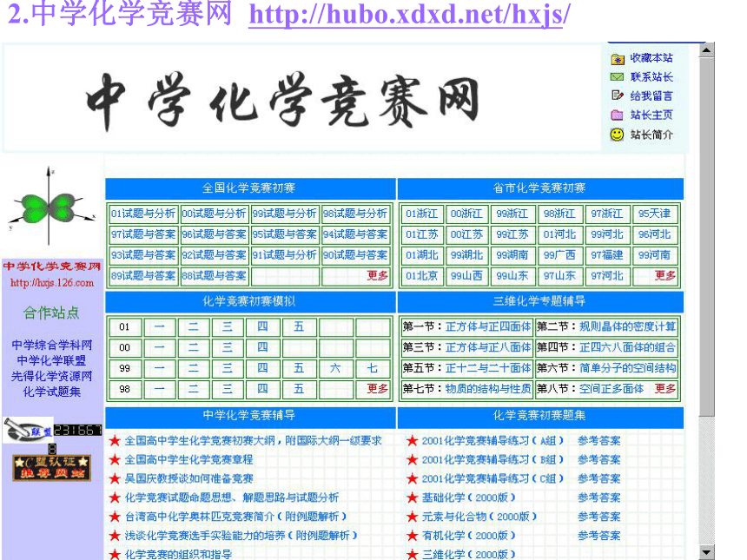Viewport: 747px width, 560px height.
Task: Open 全国高中学生化学竞赛章程 link
Action: 188,459
